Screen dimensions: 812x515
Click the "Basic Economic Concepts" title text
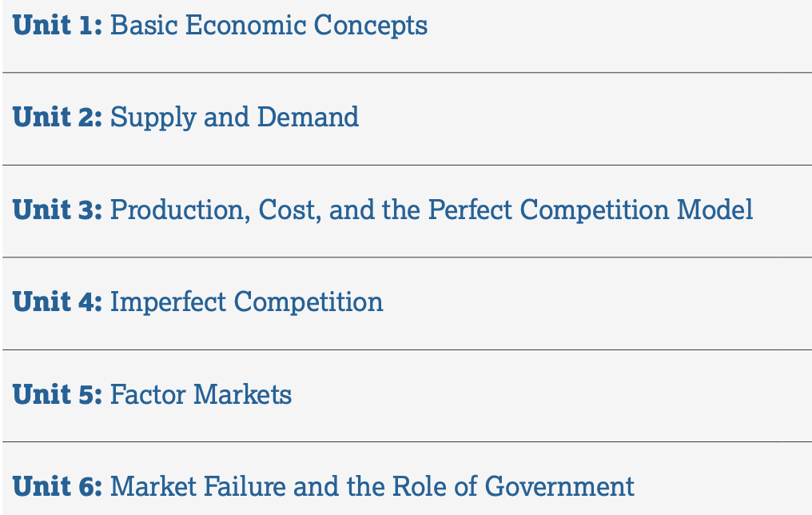coord(269,26)
